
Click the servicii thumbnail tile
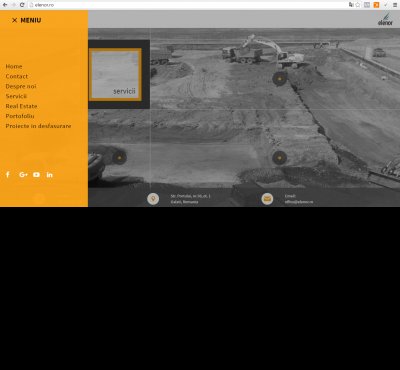point(115,74)
